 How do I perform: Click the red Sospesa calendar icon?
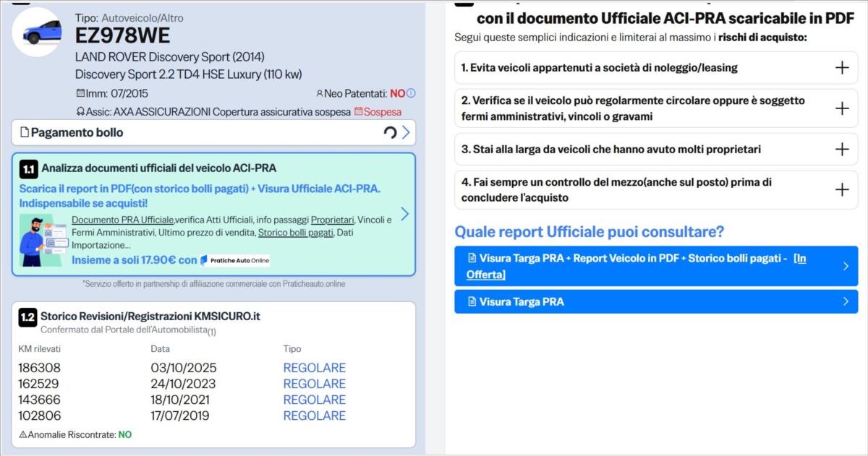pyautogui.click(x=358, y=112)
